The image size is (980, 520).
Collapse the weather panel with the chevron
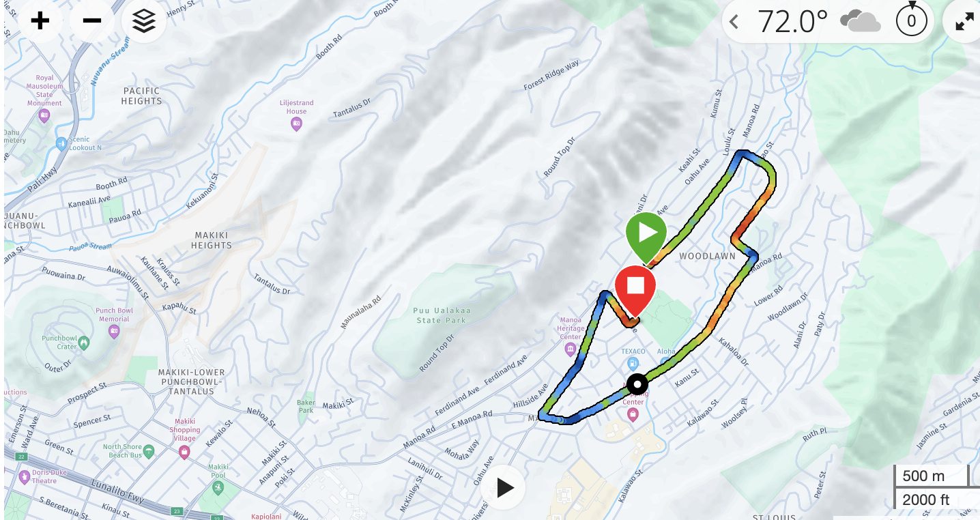[x=734, y=22]
